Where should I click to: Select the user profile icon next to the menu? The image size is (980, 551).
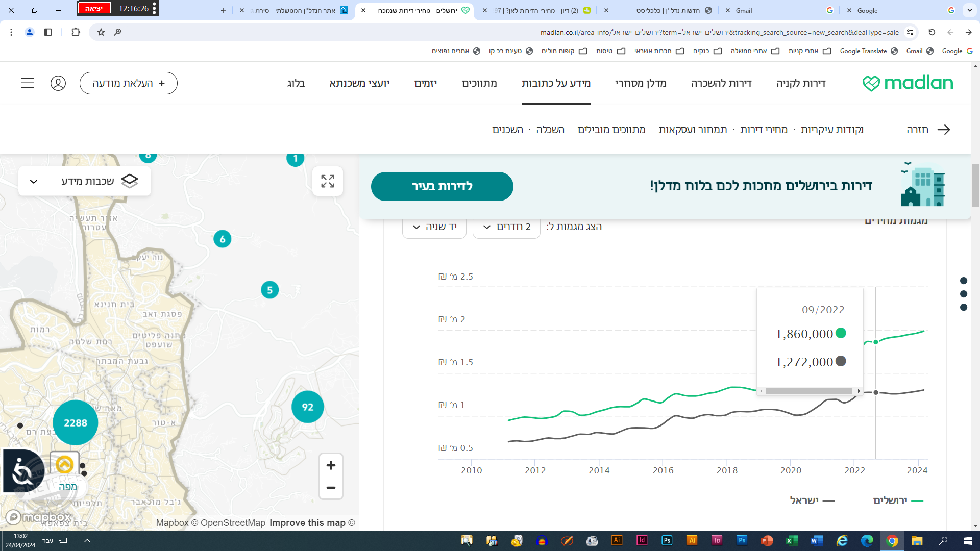[x=58, y=83]
